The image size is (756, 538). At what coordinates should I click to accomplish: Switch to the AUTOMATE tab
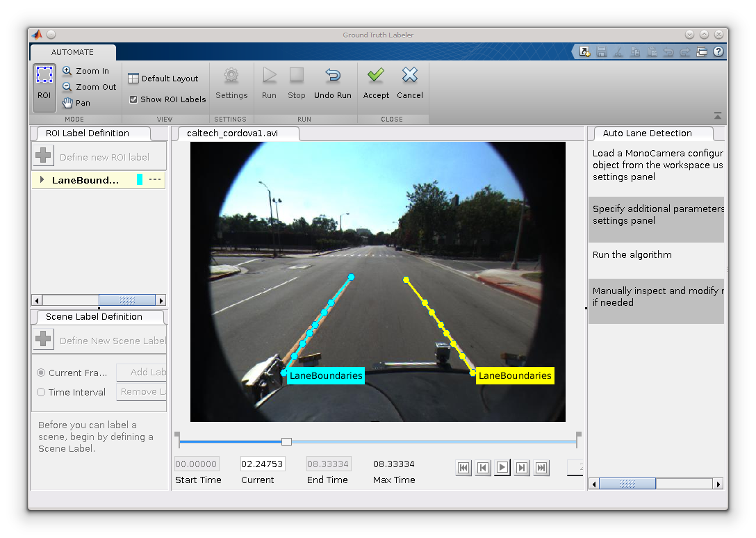tap(72, 52)
